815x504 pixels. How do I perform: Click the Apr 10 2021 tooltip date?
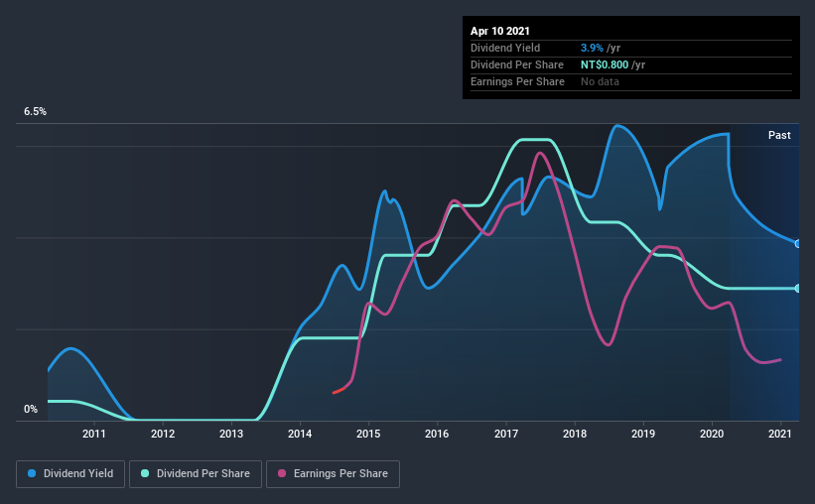click(x=500, y=31)
